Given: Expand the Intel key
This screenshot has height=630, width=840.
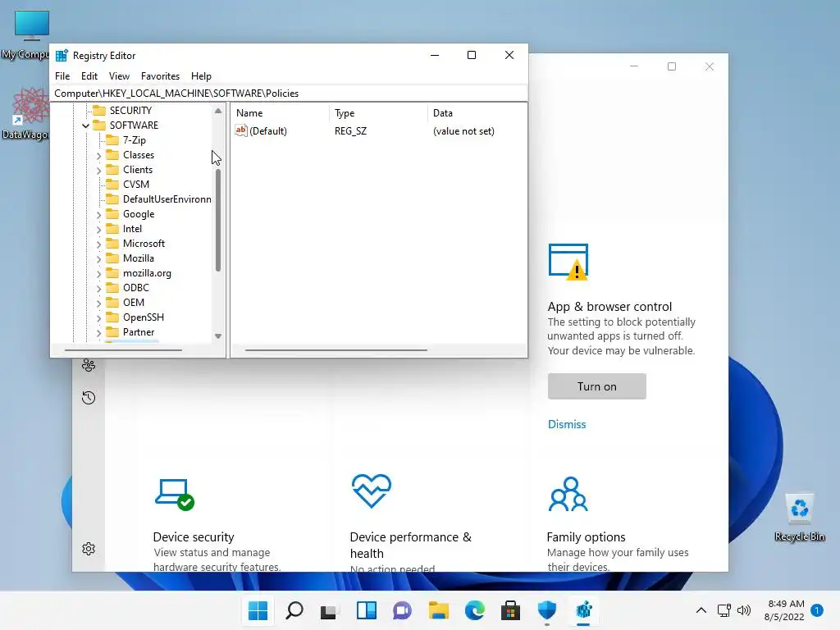Looking at the screenshot, I should [x=98, y=230].
